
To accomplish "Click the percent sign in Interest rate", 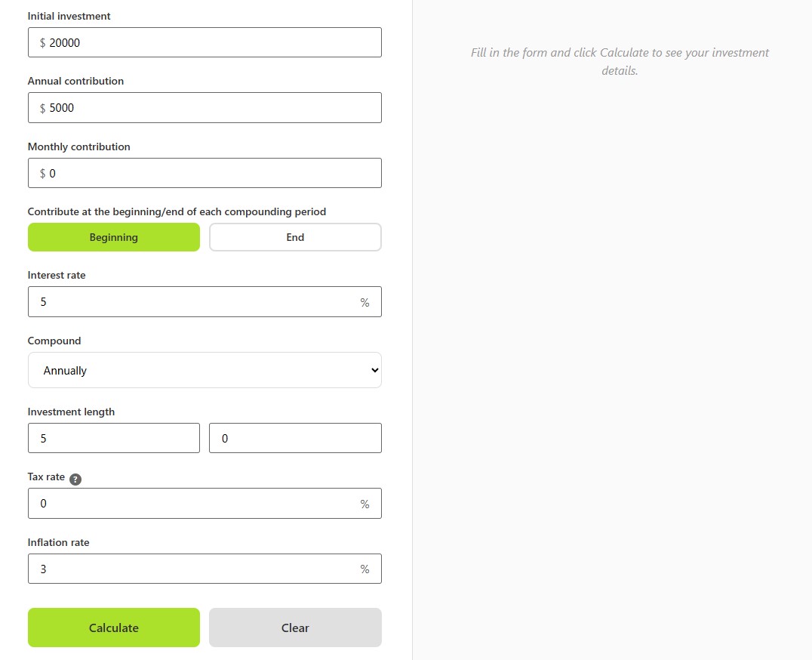I will click(364, 301).
